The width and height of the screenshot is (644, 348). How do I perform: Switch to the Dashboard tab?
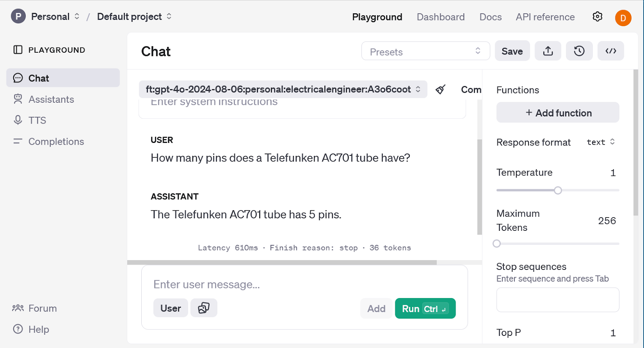tap(440, 17)
